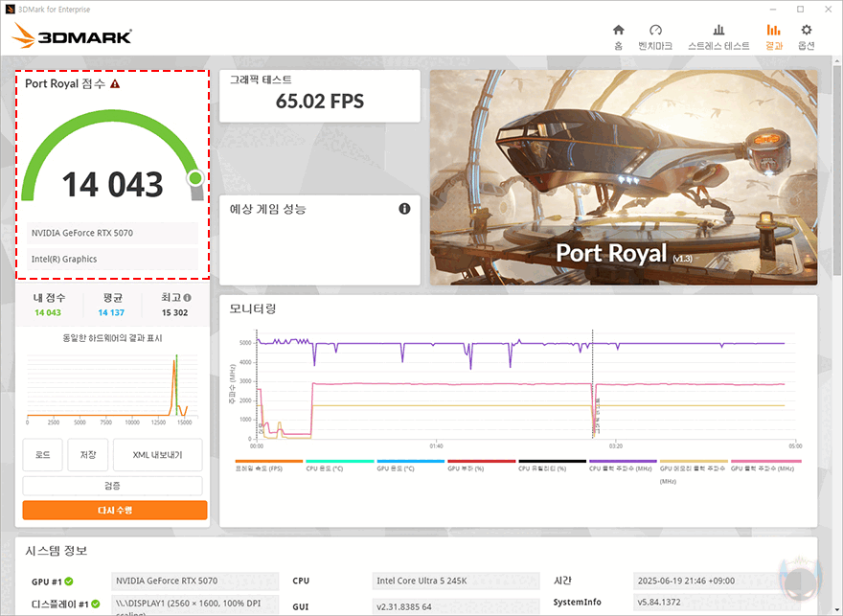Click the 15 302 best score value
The height and width of the screenshot is (616, 843).
(x=174, y=313)
